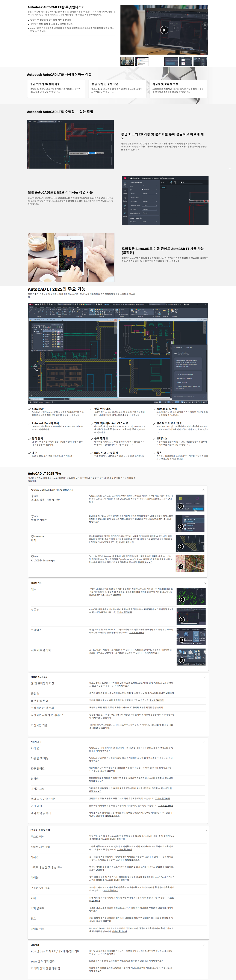The width and height of the screenshot is (236, 980).
Task: Open 자세히 알아보기 link in 공유 뷰 row
Action: pos(166,693)
